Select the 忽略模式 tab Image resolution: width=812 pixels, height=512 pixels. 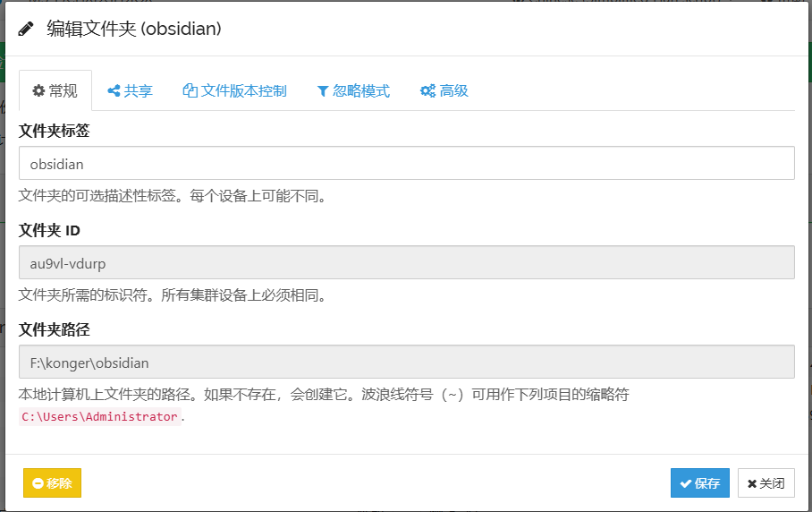click(353, 90)
